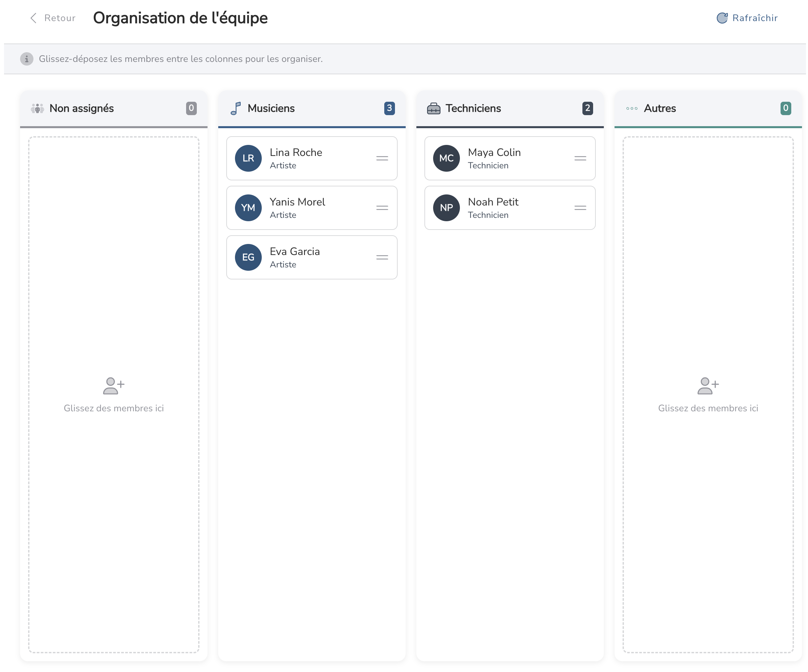The height and width of the screenshot is (672, 808).
Task: Select the Maya Colin name text
Action: coord(494,152)
